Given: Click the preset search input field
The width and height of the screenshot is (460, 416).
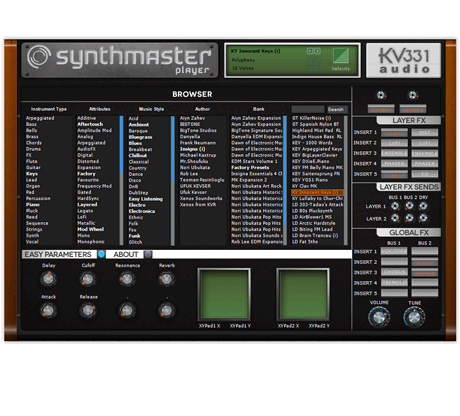Looking at the screenshot, I should pyautogui.click(x=307, y=109).
